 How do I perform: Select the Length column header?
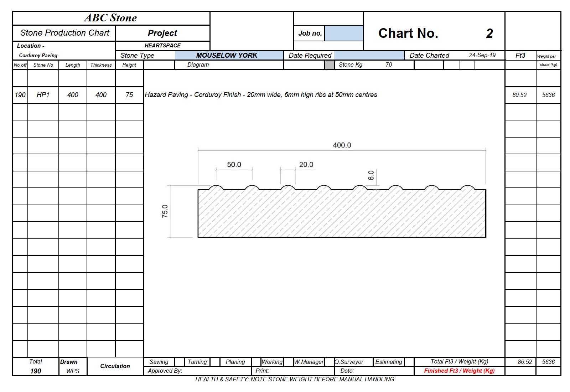pyautogui.click(x=73, y=65)
